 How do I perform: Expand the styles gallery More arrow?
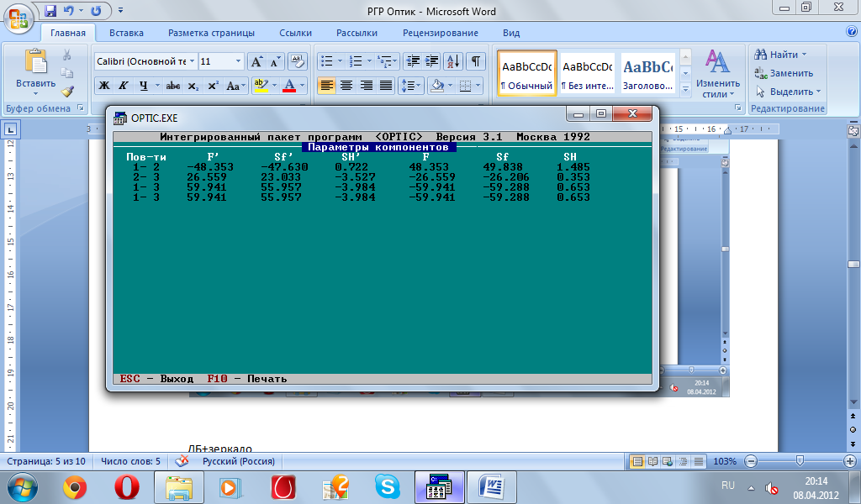(x=685, y=89)
